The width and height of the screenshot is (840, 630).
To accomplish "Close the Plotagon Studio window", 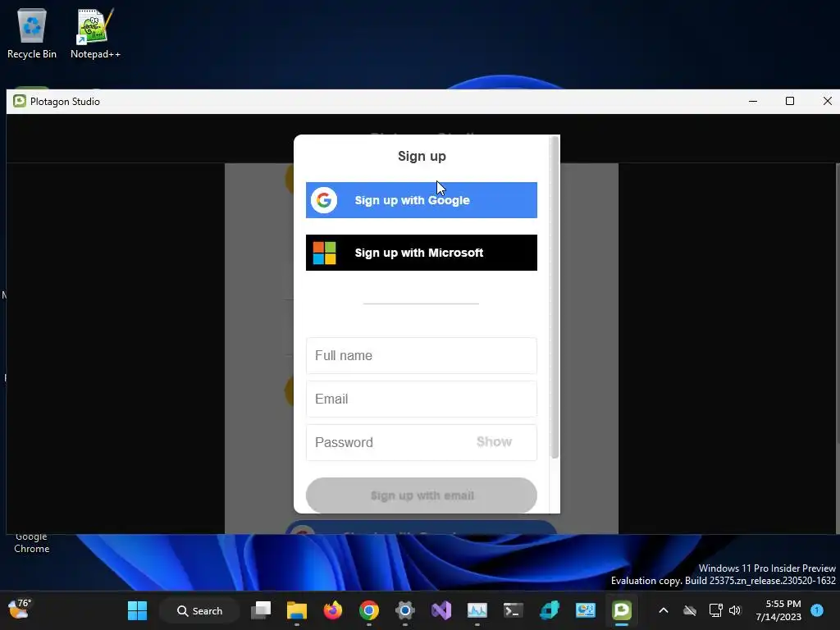I will 827,101.
